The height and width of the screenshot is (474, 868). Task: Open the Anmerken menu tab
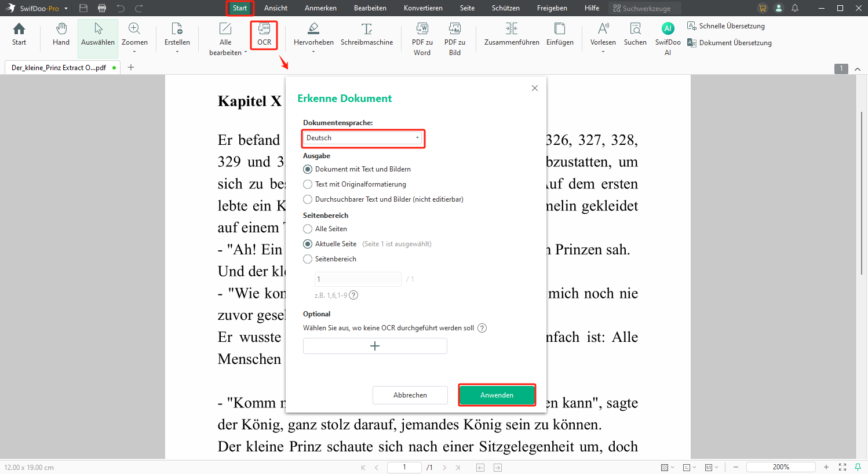click(x=320, y=8)
